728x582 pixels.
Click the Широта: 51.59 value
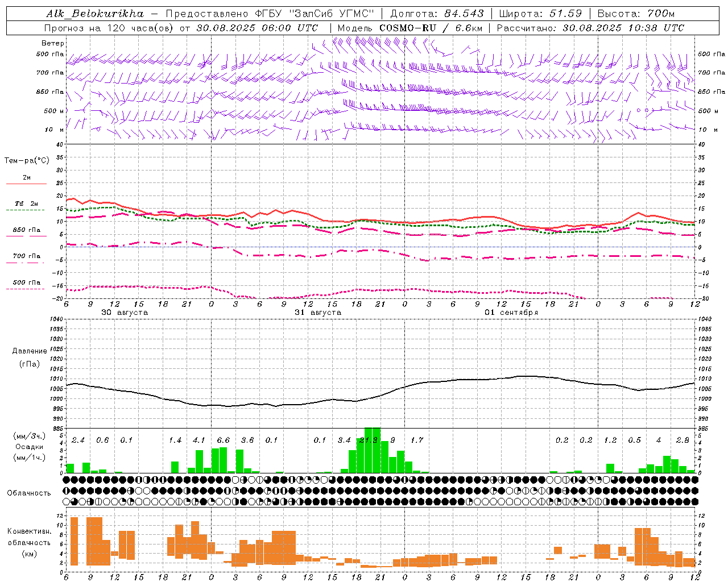(540, 13)
